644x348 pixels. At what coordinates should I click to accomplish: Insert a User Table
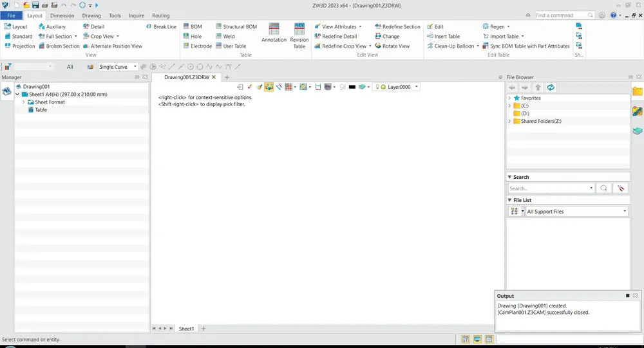tap(231, 46)
